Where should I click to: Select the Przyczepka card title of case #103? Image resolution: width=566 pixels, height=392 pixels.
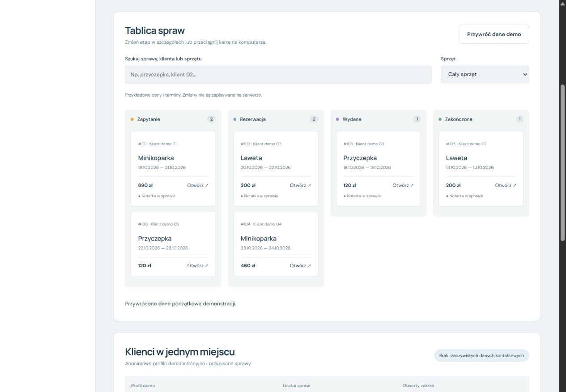coord(360,158)
